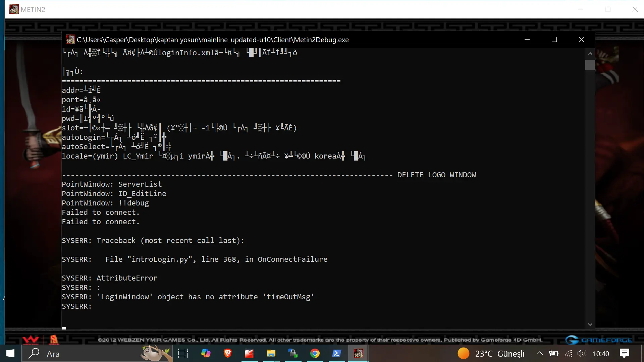Screen dimensions: 644x362
Task: Click the 'SYSERR: Traceback' line
Action: coord(153,241)
